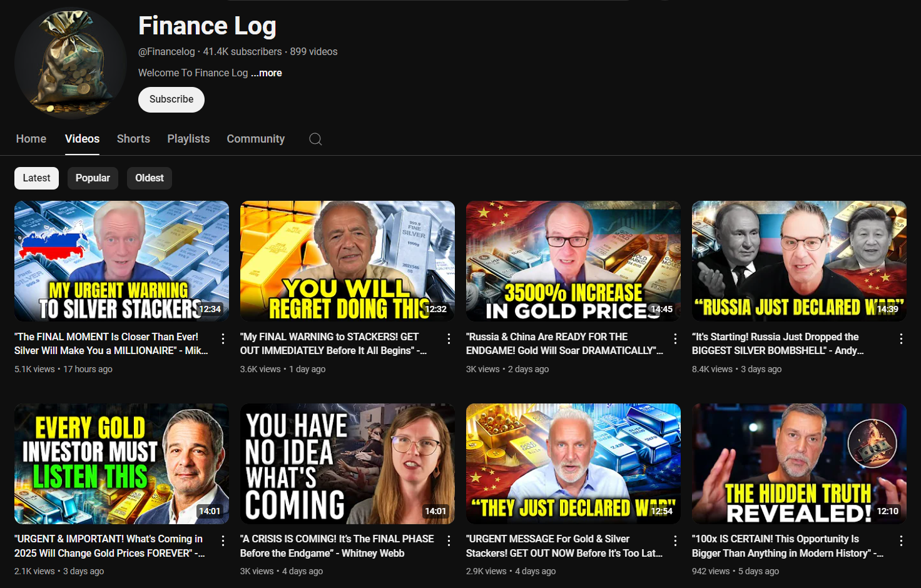Viewport: 921px width, 588px height.
Task: Open the Community tab
Action: click(255, 139)
